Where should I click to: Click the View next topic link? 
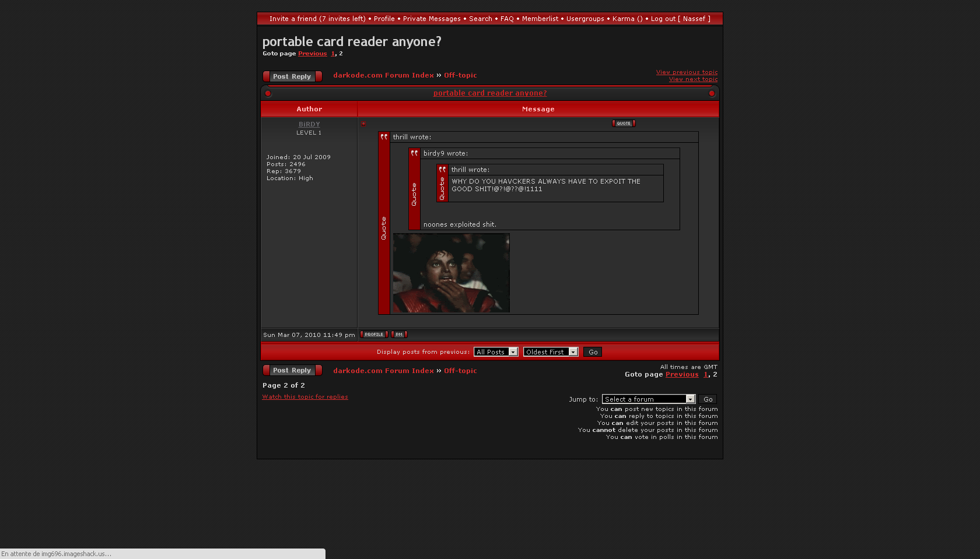point(693,79)
